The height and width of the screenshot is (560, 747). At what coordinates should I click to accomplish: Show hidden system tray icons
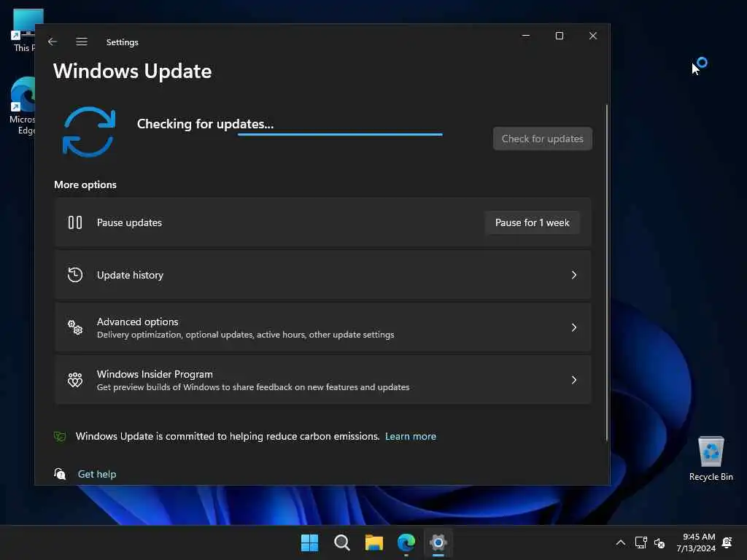(620, 542)
